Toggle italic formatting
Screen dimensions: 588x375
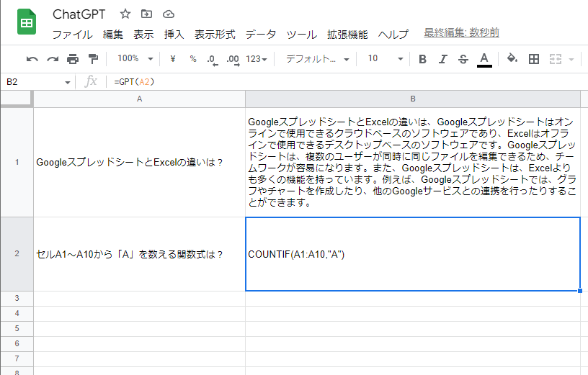(x=443, y=59)
